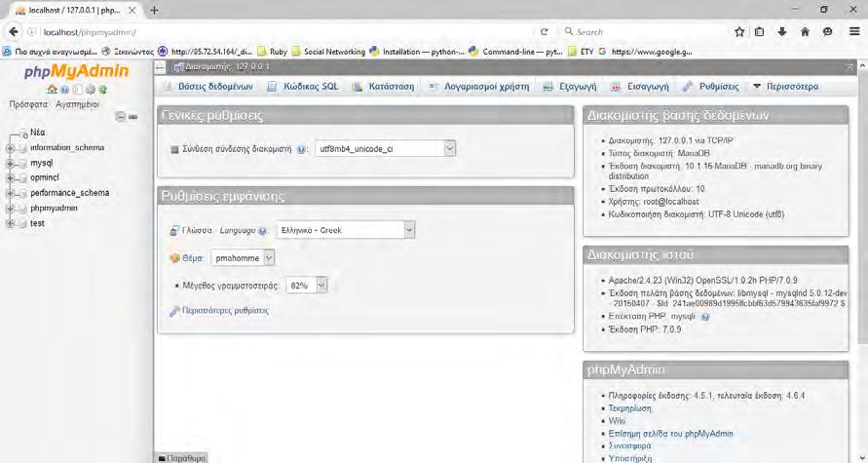868x463 pixels.
Task: Open the Wiki link
Action: click(617, 421)
